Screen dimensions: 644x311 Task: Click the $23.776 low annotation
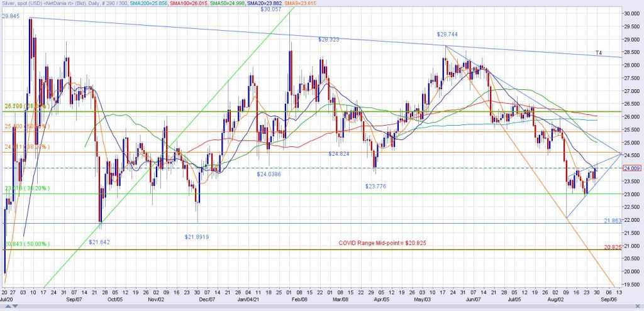[x=375, y=186]
